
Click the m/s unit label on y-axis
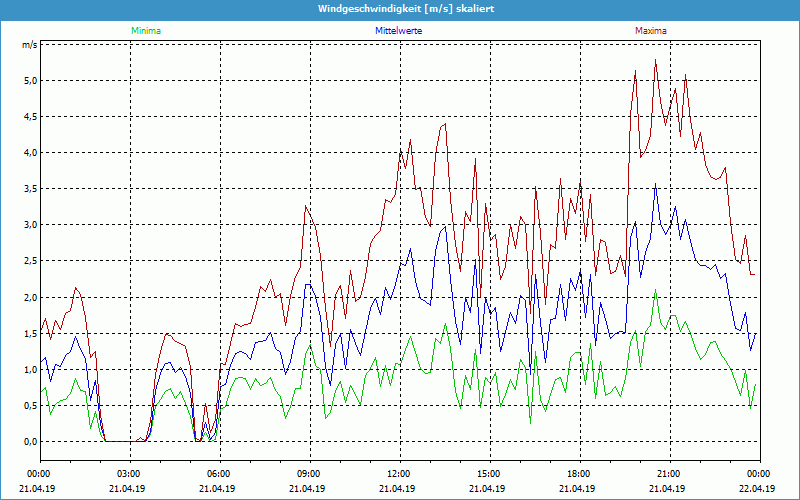29,45
